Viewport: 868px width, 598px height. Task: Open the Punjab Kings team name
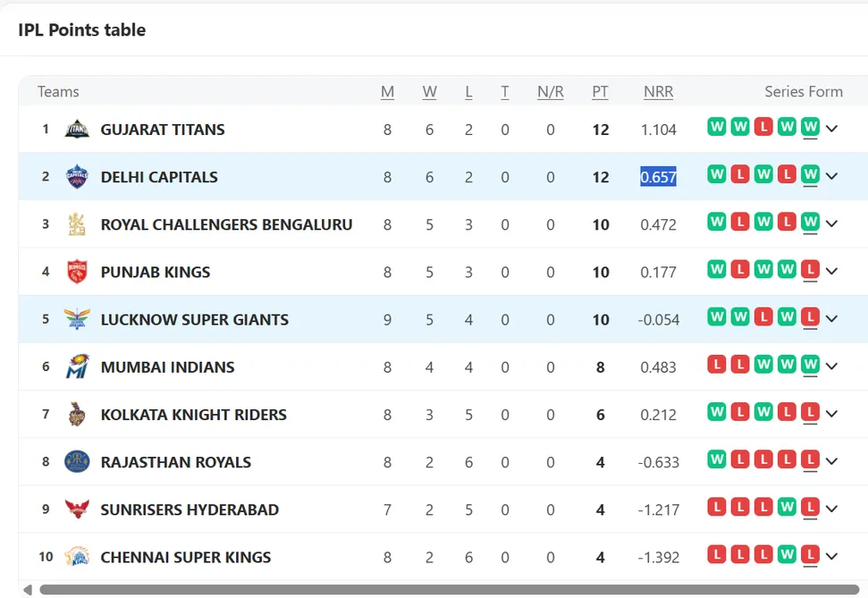coord(156,272)
